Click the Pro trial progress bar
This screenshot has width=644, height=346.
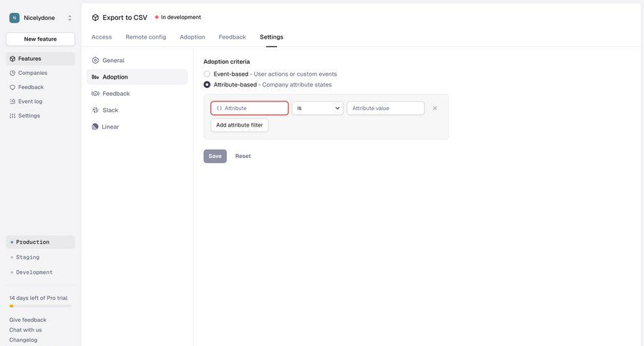[x=40, y=306]
